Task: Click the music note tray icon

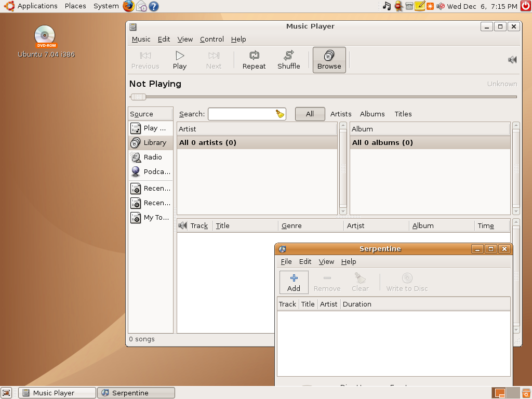Action: tap(387, 6)
